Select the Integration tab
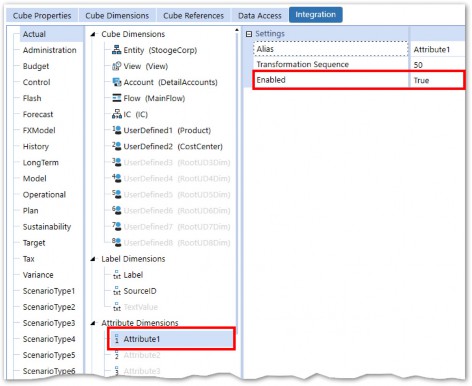 pyautogui.click(x=315, y=15)
